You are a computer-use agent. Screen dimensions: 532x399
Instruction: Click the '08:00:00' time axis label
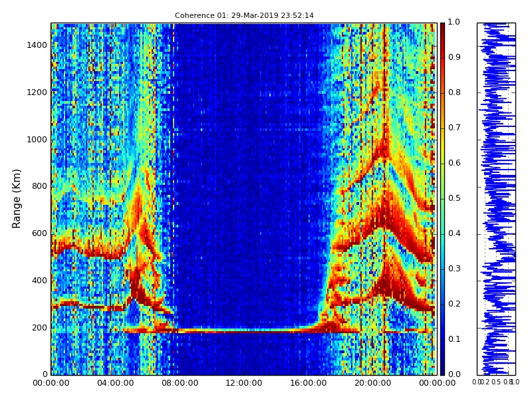[180, 383]
